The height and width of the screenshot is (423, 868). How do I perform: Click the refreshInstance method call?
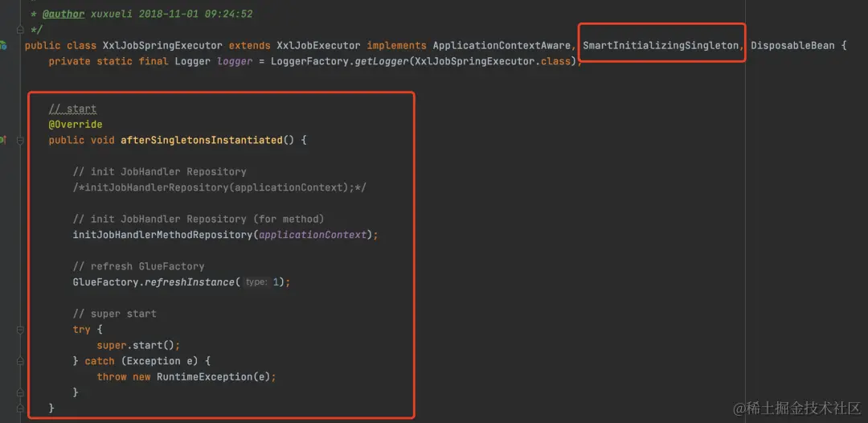tap(190, 282)
